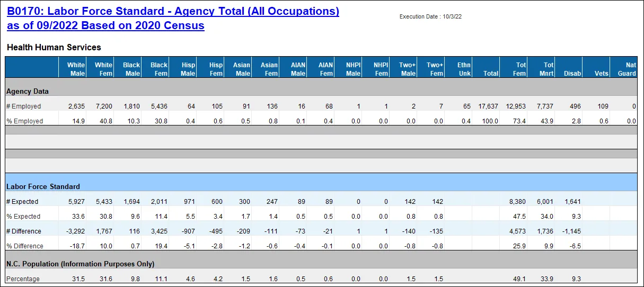
Task: Select the # Employed row label
Action: (23, 106)
